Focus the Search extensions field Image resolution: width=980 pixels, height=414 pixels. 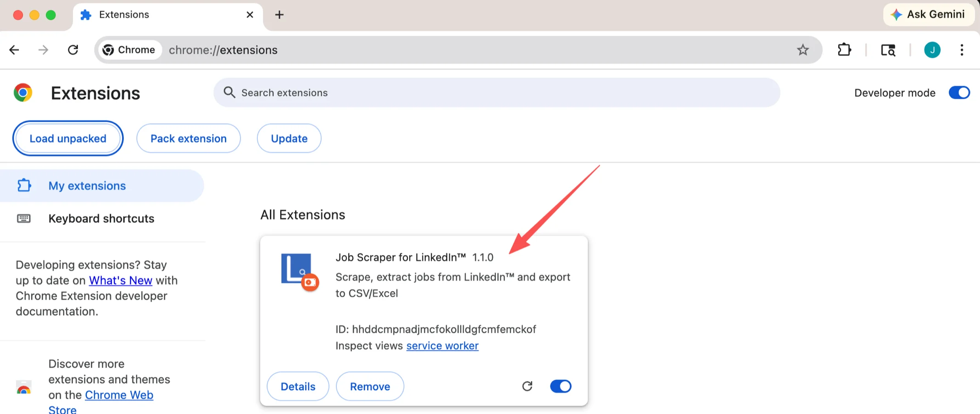coord(496,93)
